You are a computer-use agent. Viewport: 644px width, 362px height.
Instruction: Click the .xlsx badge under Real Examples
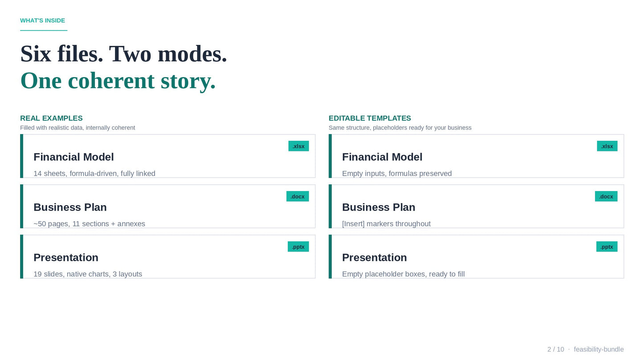pyautogui.click(x=299, y=146)
